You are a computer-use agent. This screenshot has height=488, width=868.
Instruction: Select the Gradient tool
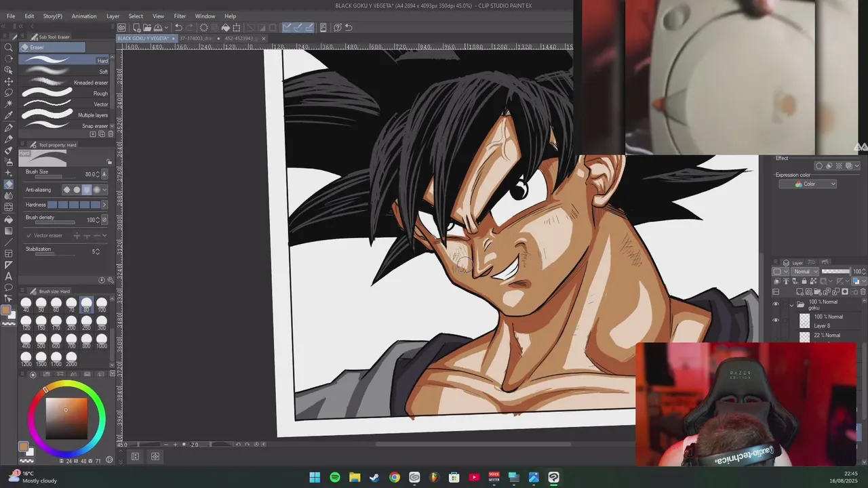point(9,230)
